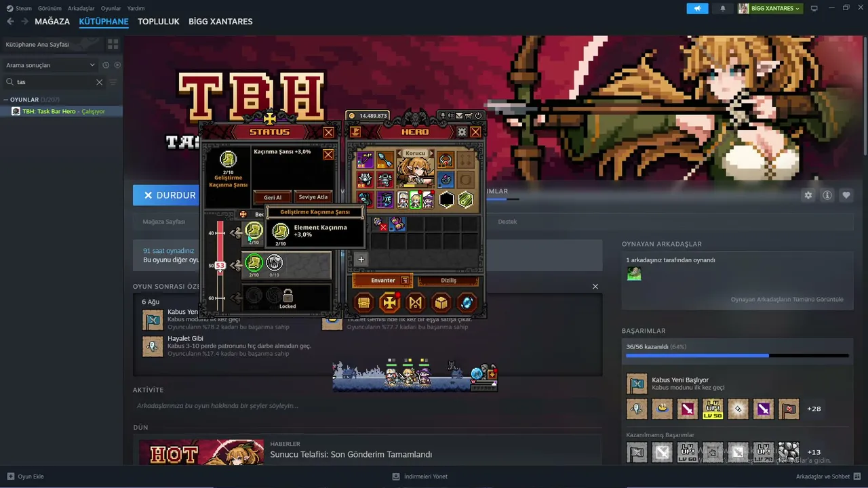This screenshot has width=868, height=488.
Task: Dismiss the Oyun Sonrası Özeti panel
Action: [595, 287]
